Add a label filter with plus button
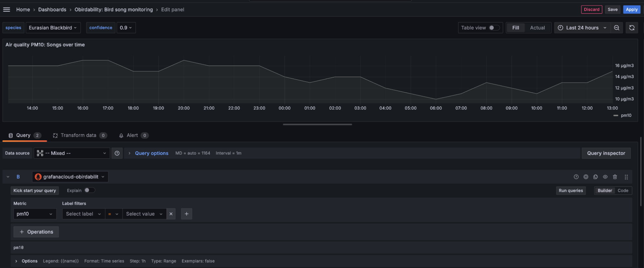The width and height of the screenshot is (644, 268). (x=187, y=214)
